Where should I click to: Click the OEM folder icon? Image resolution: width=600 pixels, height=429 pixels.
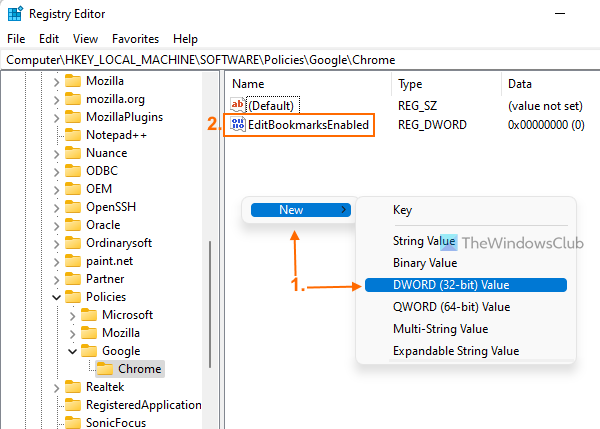pos(73,189)
